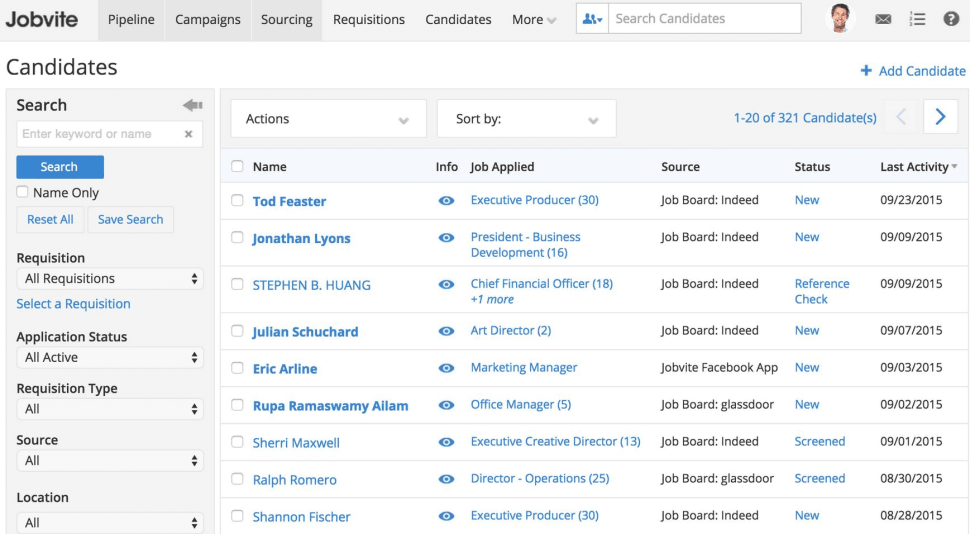Click the Add Candidate link
This screenshot has height=534, width=970.
click(913, 71)
